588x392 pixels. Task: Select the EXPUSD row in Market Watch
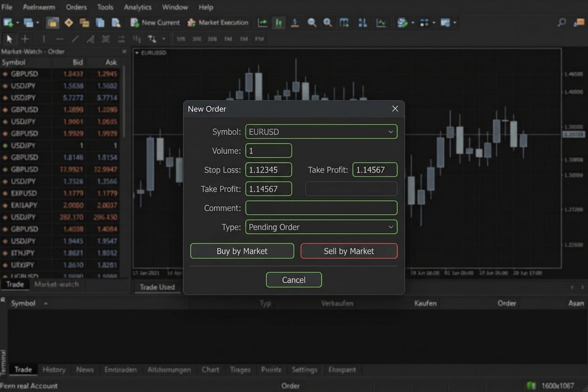coord(60,193)
